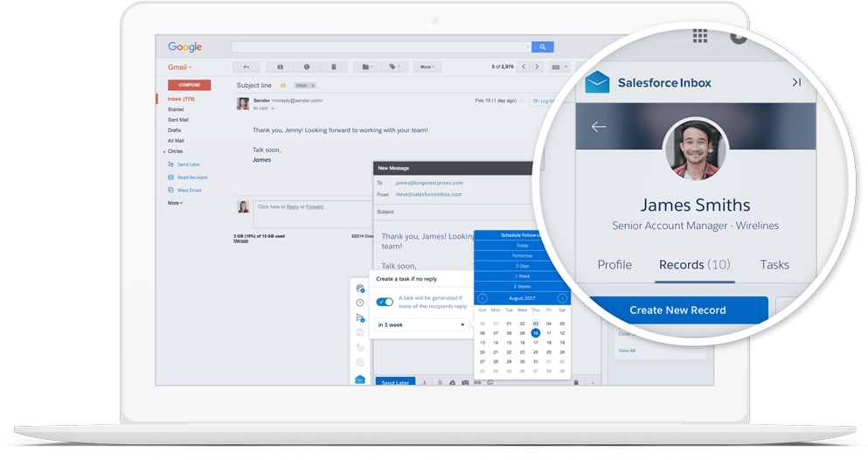Click the Google apps grid icon

point(699,36)
